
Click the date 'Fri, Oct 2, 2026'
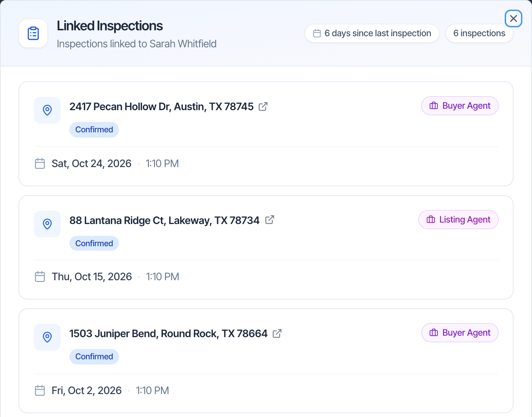pos(87,390)
